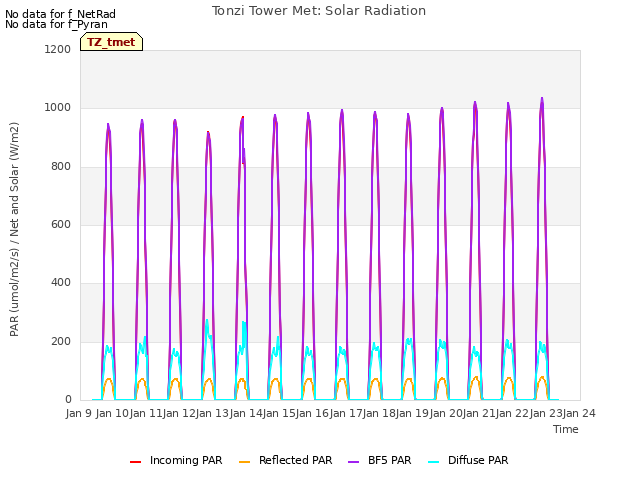Viewport: 640px width, 480px height.
Task: Click the purple BF5 PAR legend swatch
Action: 353,462
